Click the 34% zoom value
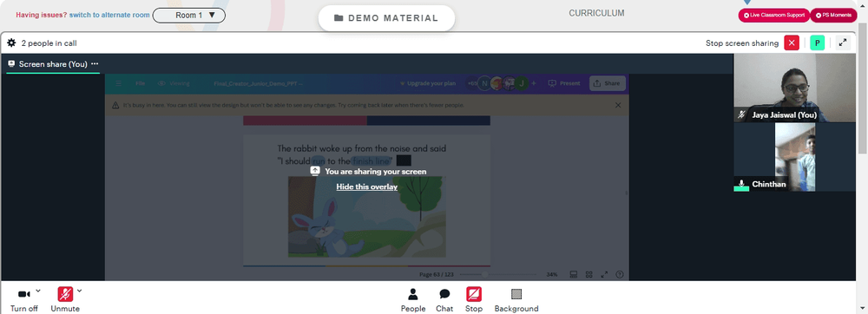 tap(551, 274)
